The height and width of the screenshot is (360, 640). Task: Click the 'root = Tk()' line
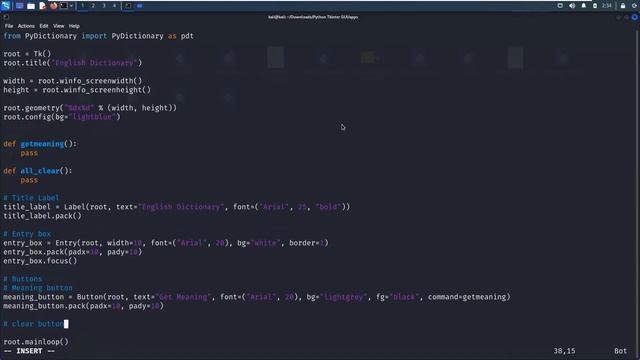coord(27,54)
